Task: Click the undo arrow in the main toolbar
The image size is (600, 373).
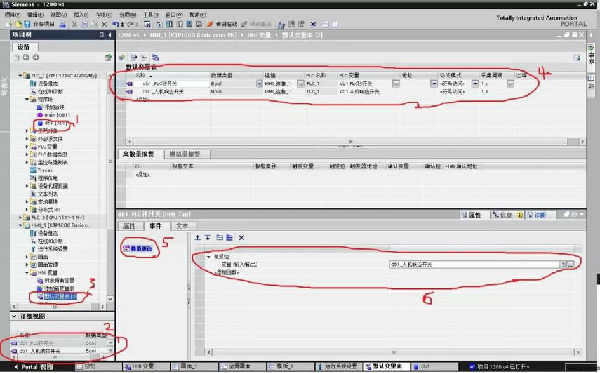Action: click(115, 24)
